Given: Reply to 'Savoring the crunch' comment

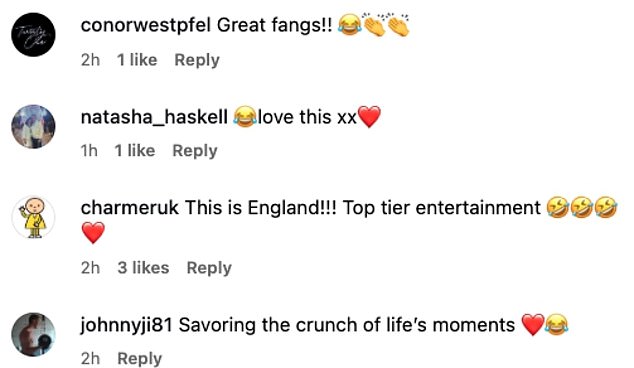Looking at the screenshot, I should point(139,359).
